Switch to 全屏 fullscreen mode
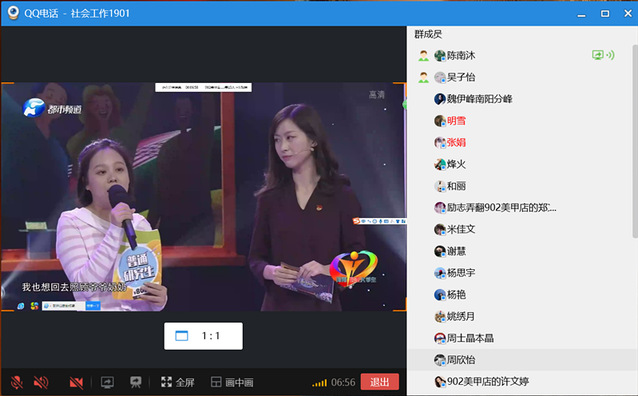This screenshot has width=638, height=396. [x=177, y=382]
